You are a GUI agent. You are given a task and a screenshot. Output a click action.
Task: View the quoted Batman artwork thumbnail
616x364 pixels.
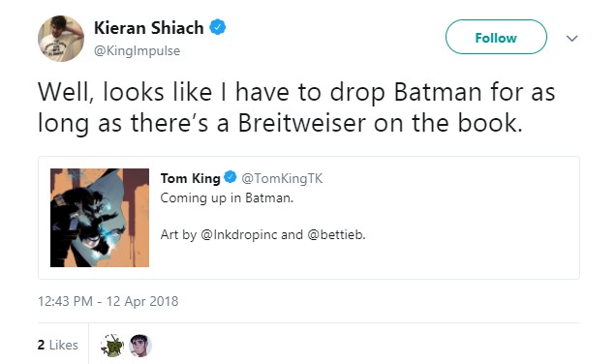(100, 218)
